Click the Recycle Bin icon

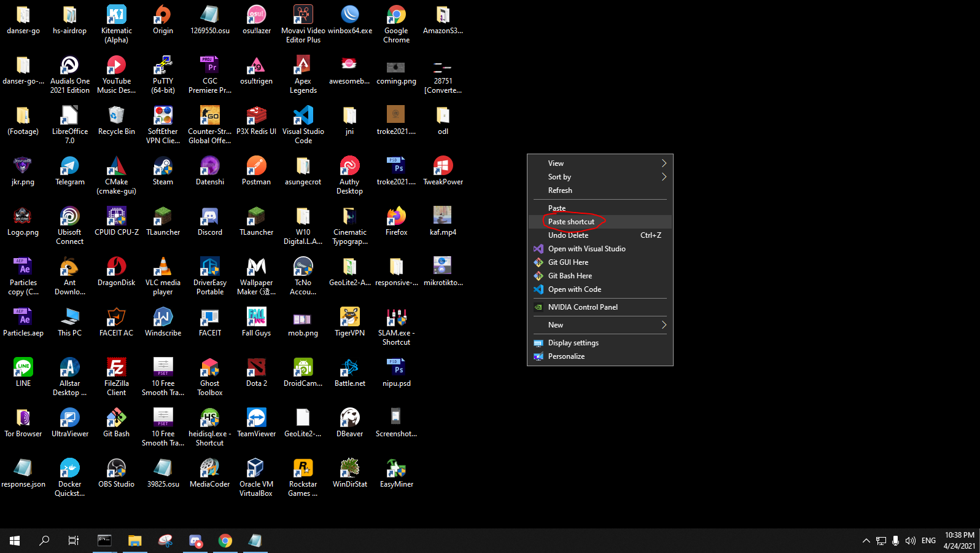tap(116, 120)
